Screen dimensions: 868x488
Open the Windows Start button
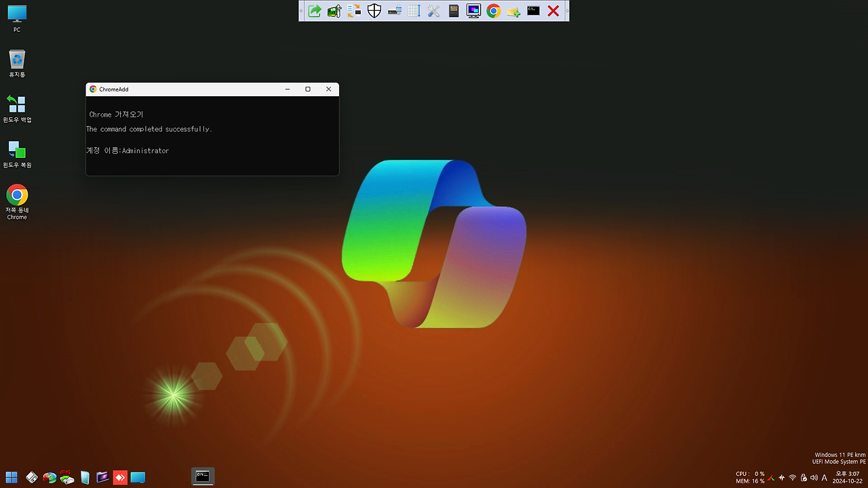coord(12,477)
